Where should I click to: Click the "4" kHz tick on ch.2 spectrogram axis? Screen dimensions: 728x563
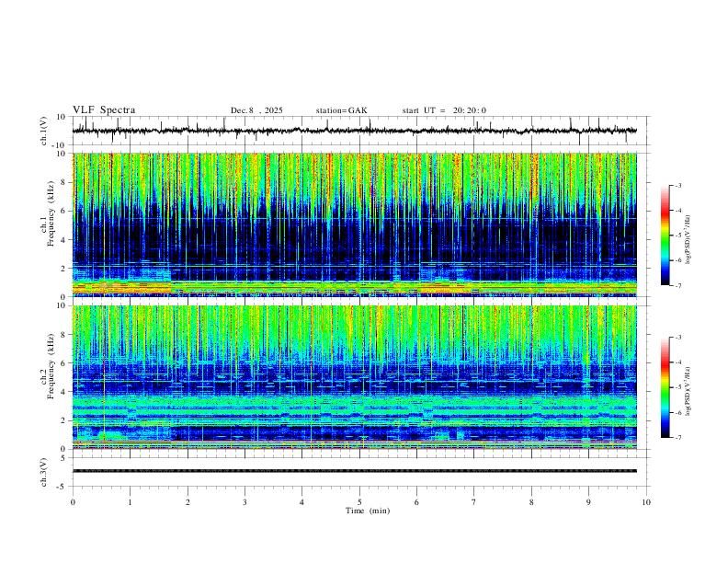[64, 392]
